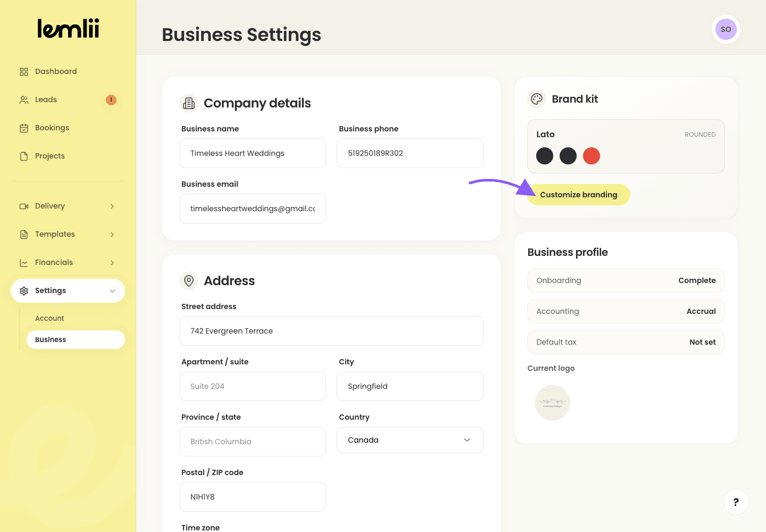Expand the Financials menu chevron
Screen dimensions: 766x532
pyautogui.click(x=112, y=263)
